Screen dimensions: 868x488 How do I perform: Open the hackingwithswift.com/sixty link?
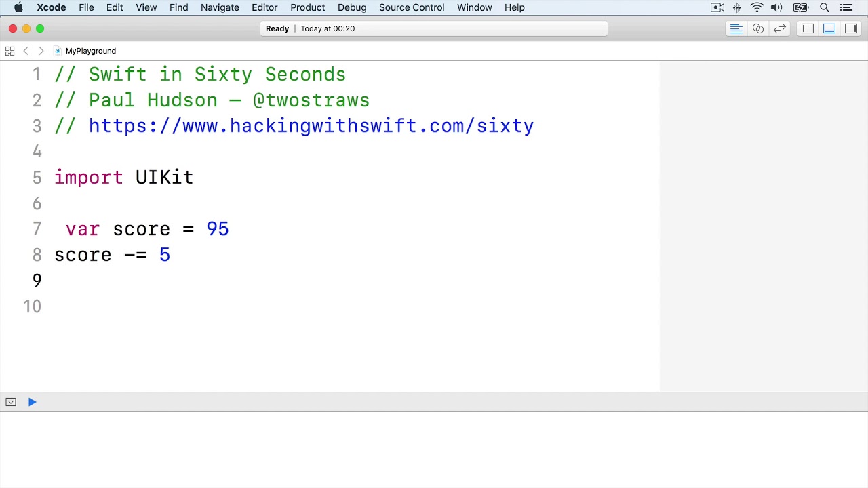(x=311, y=126)
